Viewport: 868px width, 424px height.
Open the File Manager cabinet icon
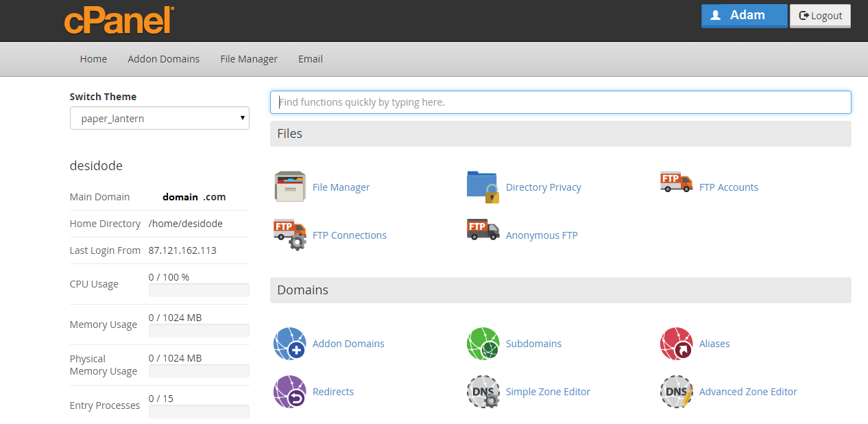[x=290, y=187]
